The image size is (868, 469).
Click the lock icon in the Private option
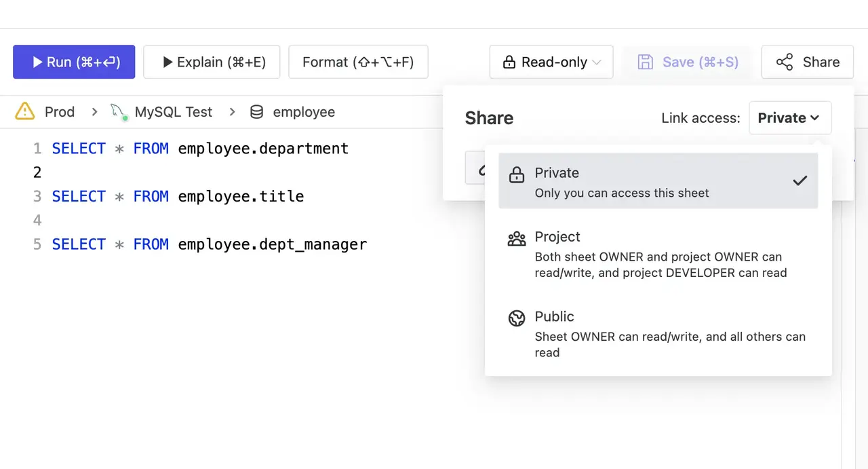[x=517, y=174]
